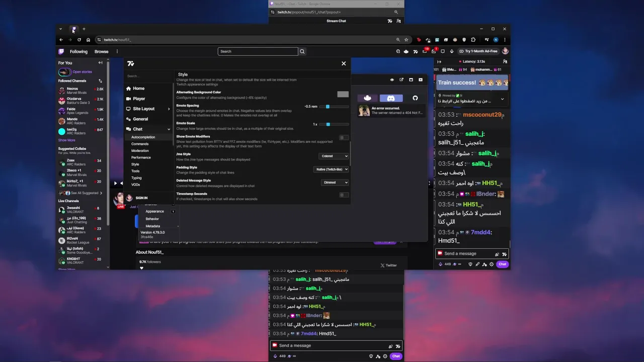
Task: Expand the Site Layout section
Action: coord(148,109)
